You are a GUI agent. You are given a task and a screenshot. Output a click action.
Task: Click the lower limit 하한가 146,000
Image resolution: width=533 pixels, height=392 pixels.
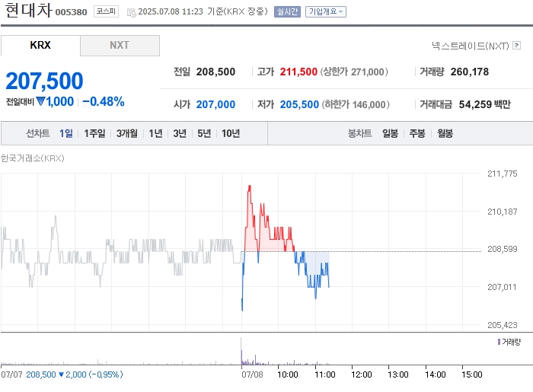point(356,104)
